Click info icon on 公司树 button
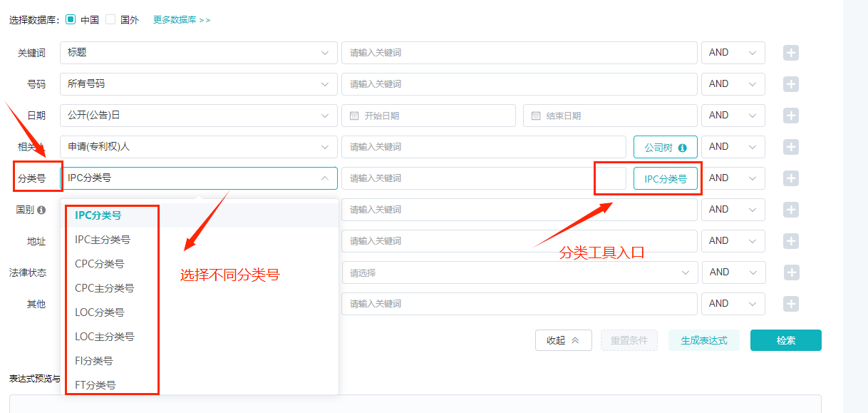 click(683, 148)
